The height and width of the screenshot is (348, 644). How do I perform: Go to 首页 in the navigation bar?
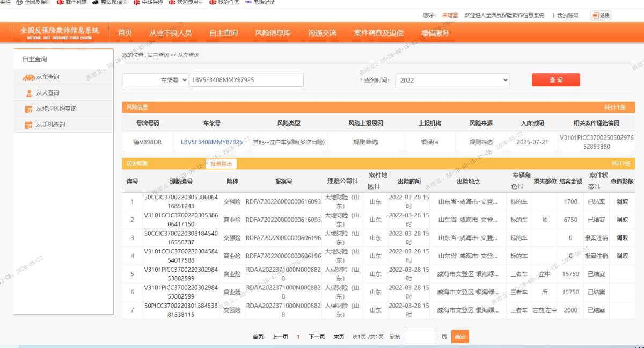[x=125, y=33]
